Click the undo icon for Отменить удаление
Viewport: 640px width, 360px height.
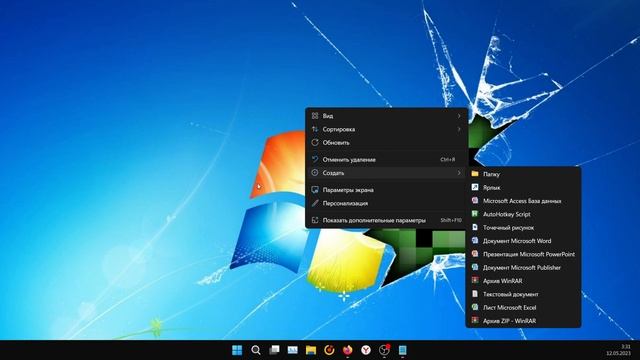[315, 160]
